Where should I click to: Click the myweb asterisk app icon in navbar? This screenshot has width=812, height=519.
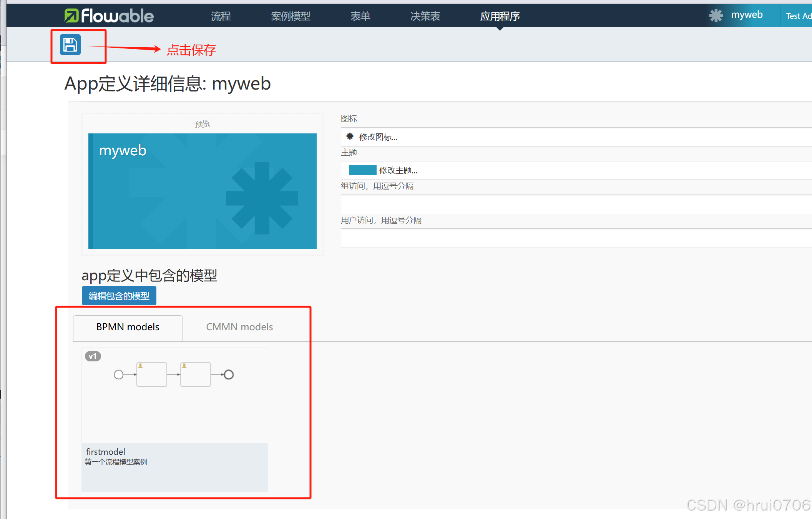716,15
